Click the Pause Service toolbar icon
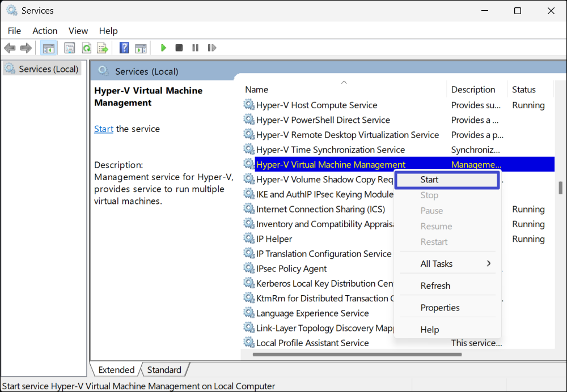The width and height of the screenshot is (567, 392). point(195,48)
